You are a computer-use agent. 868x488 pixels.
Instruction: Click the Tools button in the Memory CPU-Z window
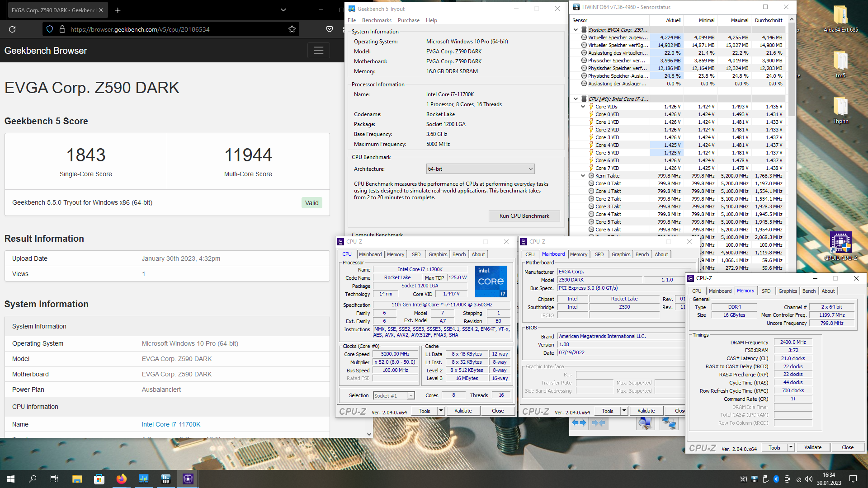pos(774,447)
